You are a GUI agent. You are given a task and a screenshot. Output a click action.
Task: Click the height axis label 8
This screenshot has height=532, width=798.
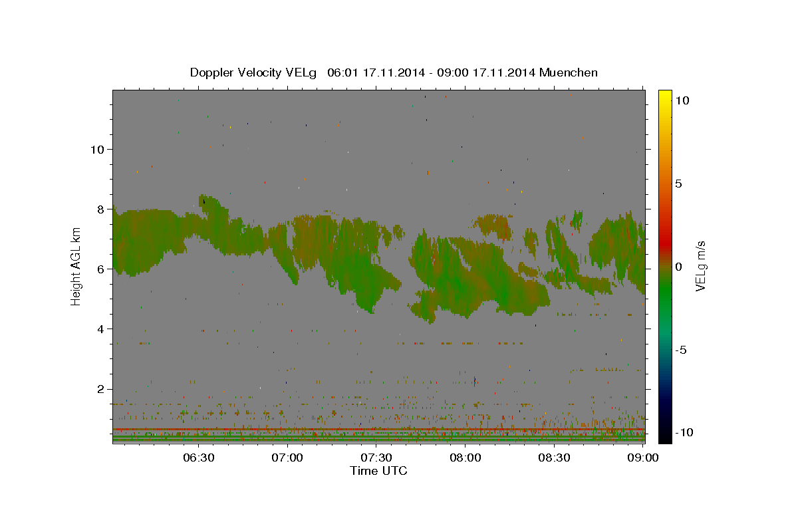[x=100, y=209]
